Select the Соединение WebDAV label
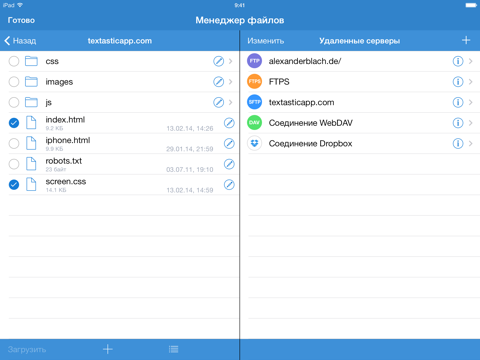The width and height of the screenshot is (480, 360). point(311,123)
